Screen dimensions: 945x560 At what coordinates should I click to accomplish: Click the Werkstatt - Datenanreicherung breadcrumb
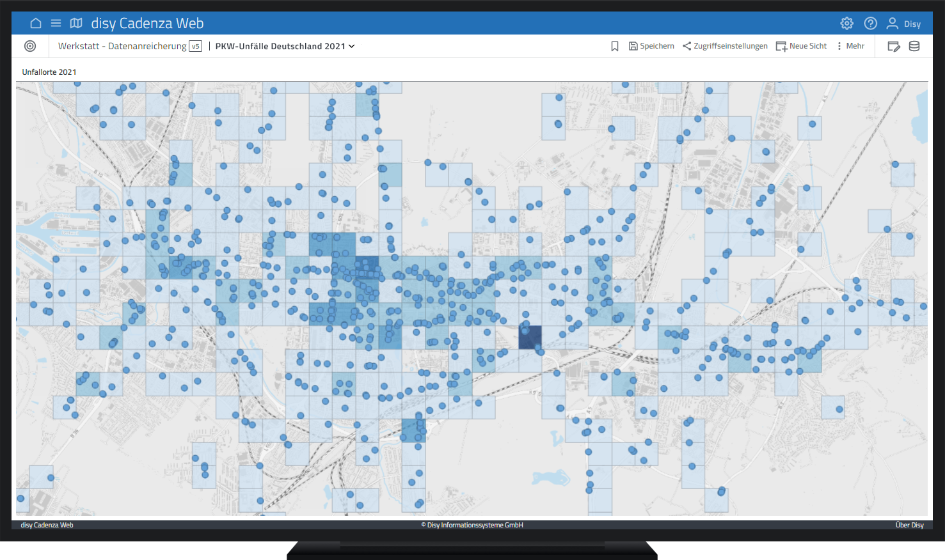click(x=122, y=46)
